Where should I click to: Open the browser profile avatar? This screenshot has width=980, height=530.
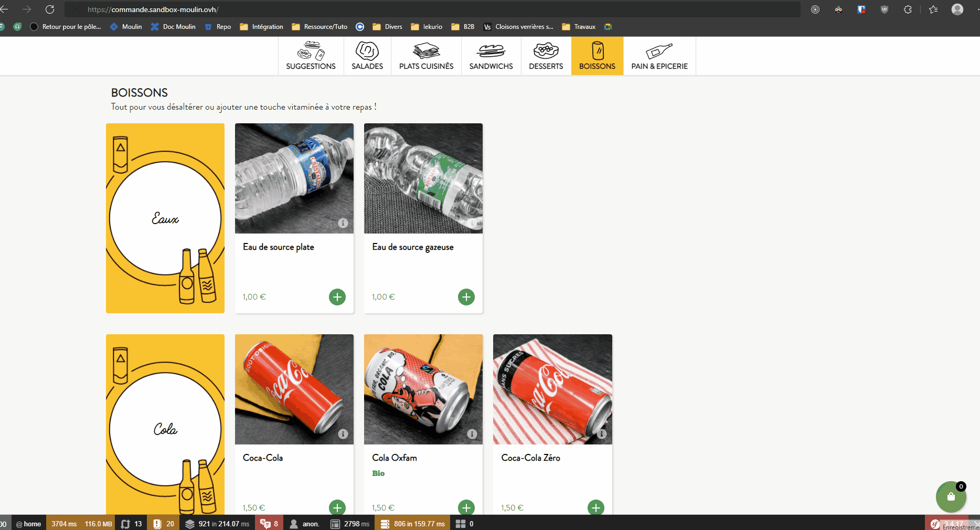[x=957, y=9]
